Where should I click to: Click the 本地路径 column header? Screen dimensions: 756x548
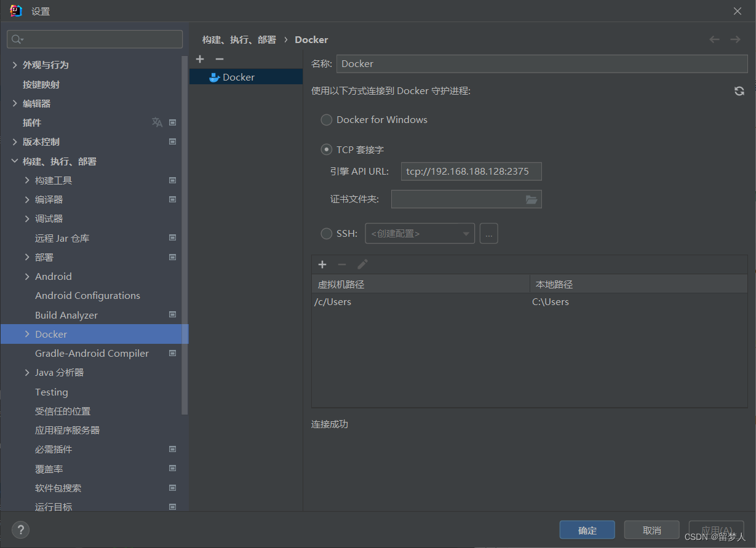point(639,284)
